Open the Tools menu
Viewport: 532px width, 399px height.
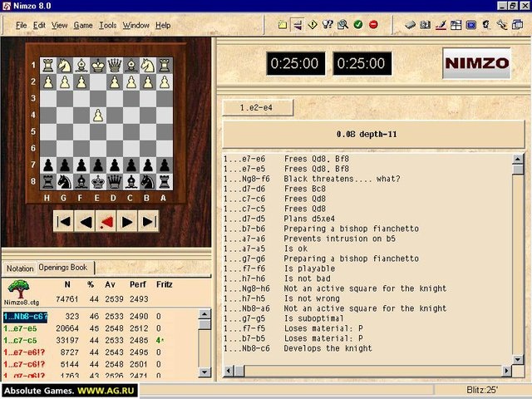click(x=107, y=25)
